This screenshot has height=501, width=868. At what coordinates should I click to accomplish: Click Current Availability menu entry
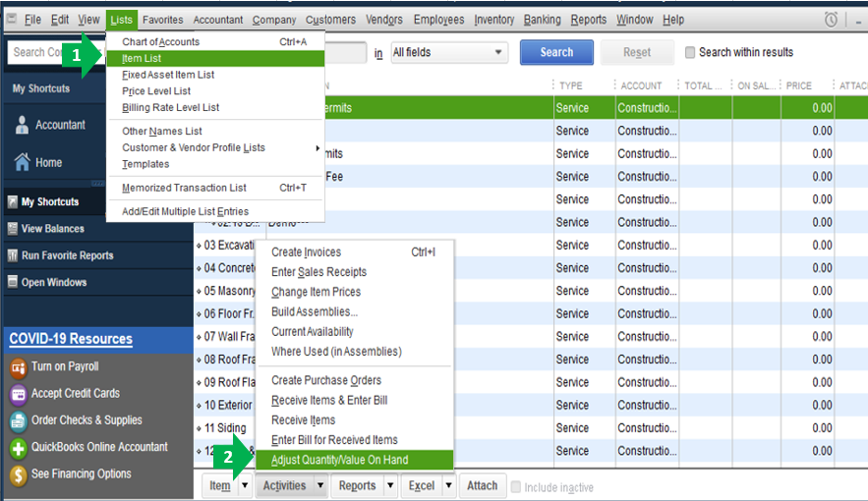[x=355, y=332]
